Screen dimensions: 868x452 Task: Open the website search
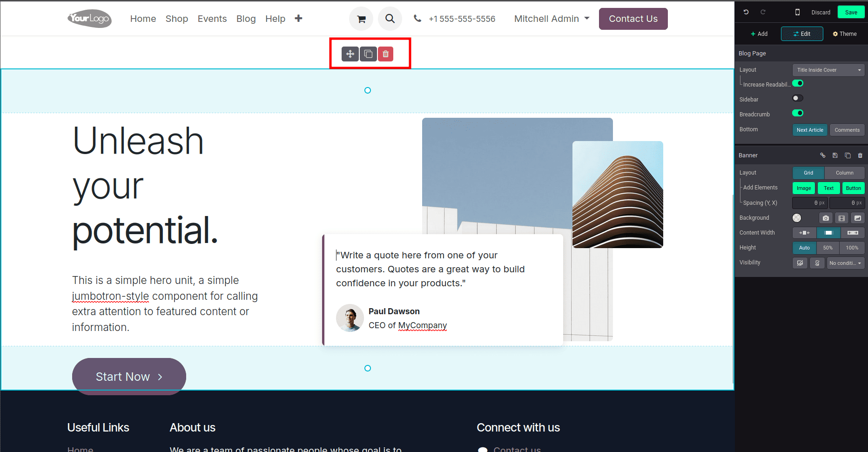pos(390,19)
